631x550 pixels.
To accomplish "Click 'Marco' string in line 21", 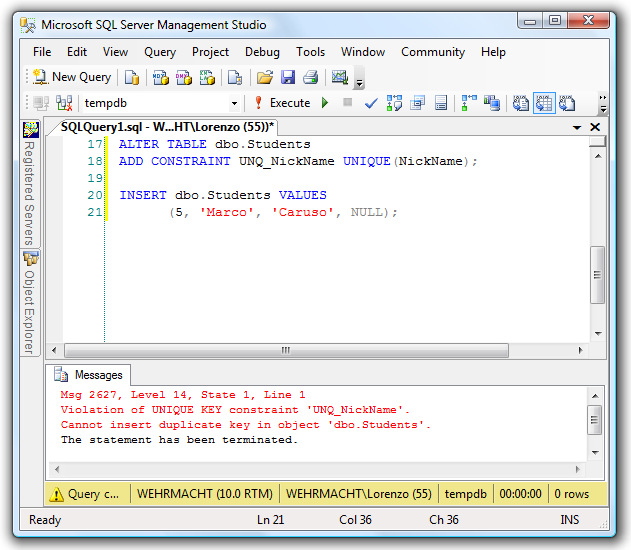I will pos(227,212).
